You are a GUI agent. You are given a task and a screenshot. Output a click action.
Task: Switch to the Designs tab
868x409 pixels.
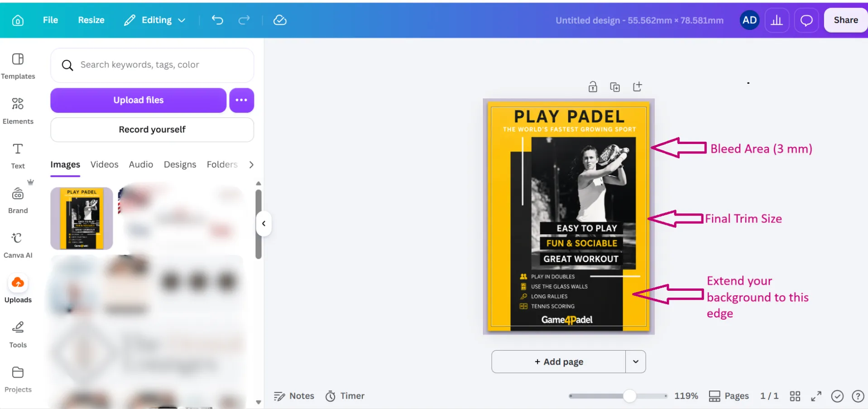pyautogui.click(x=180, y=164)
